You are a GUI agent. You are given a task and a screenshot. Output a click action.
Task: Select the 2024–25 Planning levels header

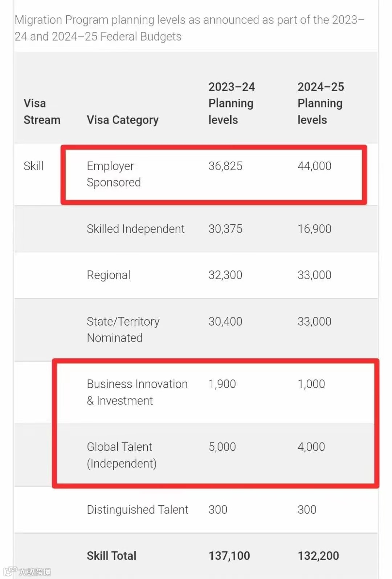(320, 103)
